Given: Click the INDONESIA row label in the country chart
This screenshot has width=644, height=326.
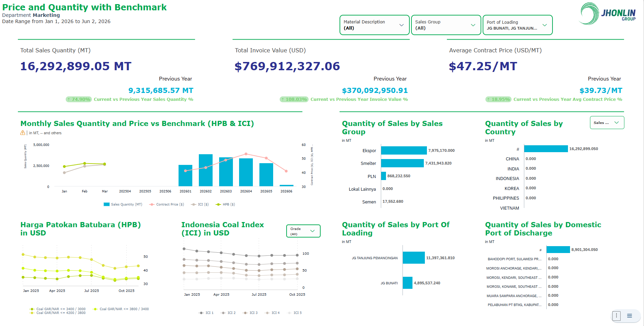Looking at the screenshot, I should (x=507, y=179).
